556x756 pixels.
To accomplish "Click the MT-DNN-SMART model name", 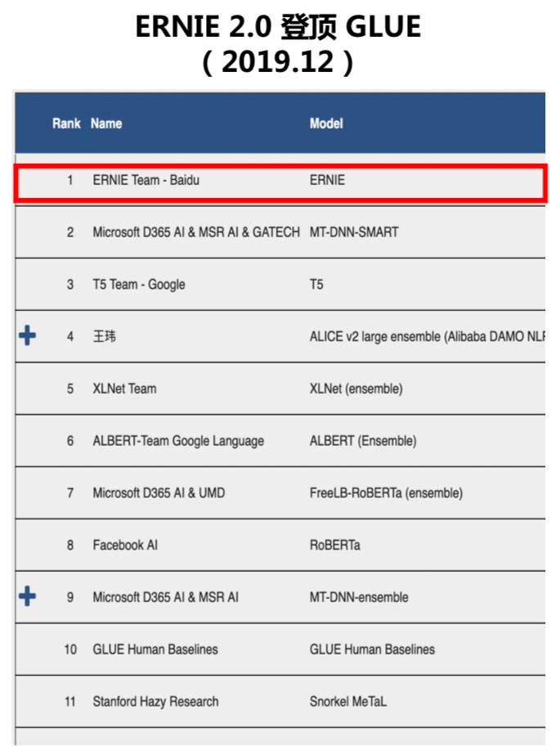I will click(354, 232).
